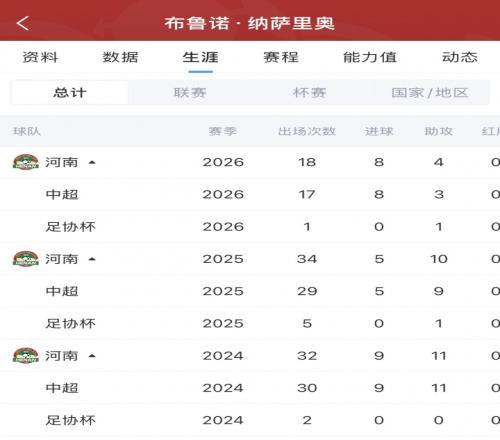This screenshot has width=500, height=440.
Task: Switch to the 动态 tab
Action: pos(460,57)
